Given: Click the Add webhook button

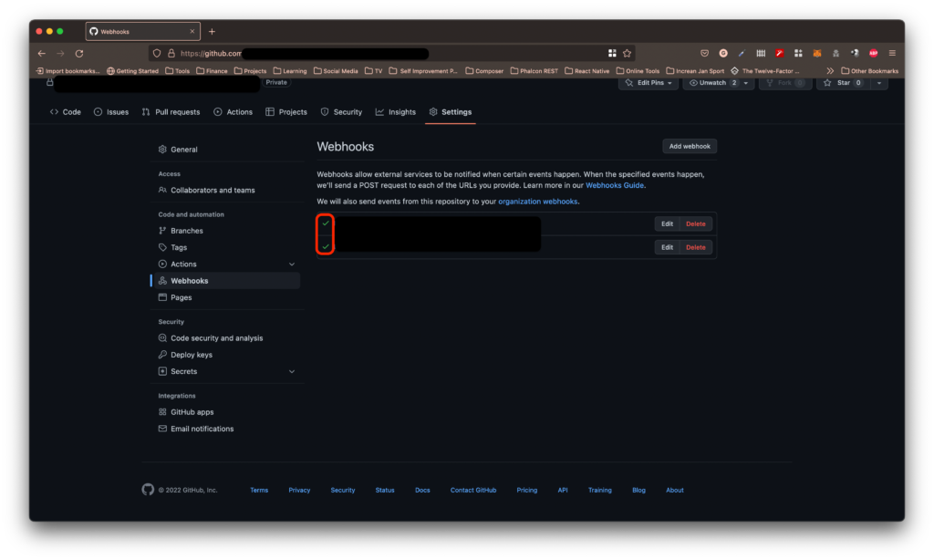Looking at the screenshot, I should (689, 146).
